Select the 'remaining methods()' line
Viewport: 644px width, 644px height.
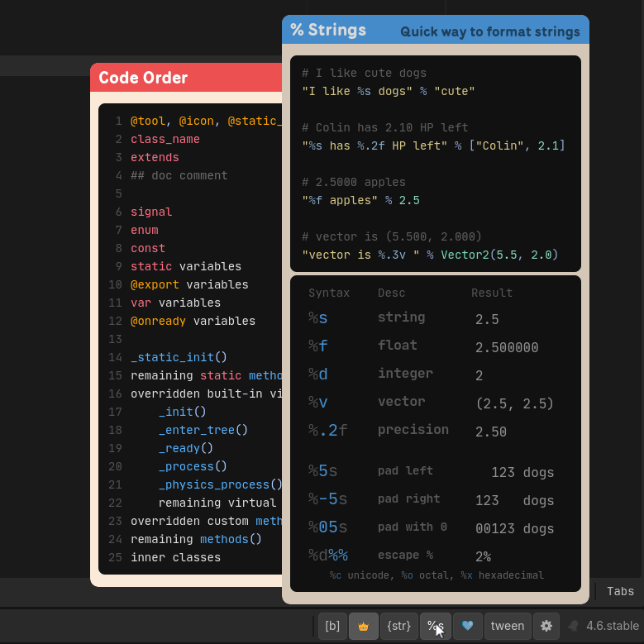pos(196,539)
